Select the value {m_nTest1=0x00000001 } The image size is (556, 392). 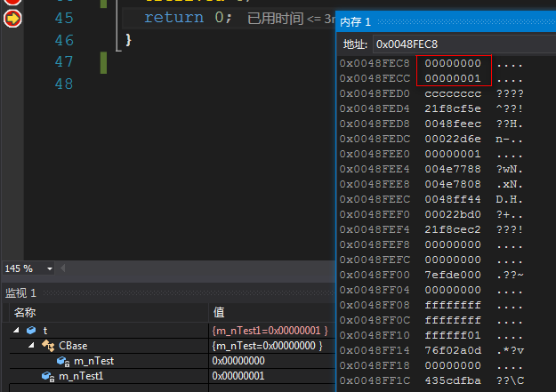tap(270, 331)
